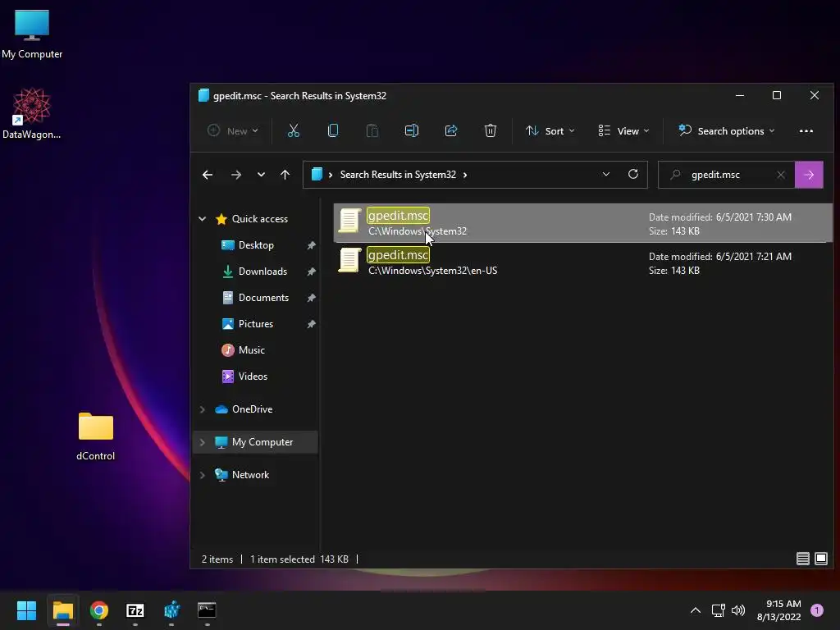Viewport: 840px width, 630px height.
Task: Go up one folder level
Action: click(x=285, y=175)
